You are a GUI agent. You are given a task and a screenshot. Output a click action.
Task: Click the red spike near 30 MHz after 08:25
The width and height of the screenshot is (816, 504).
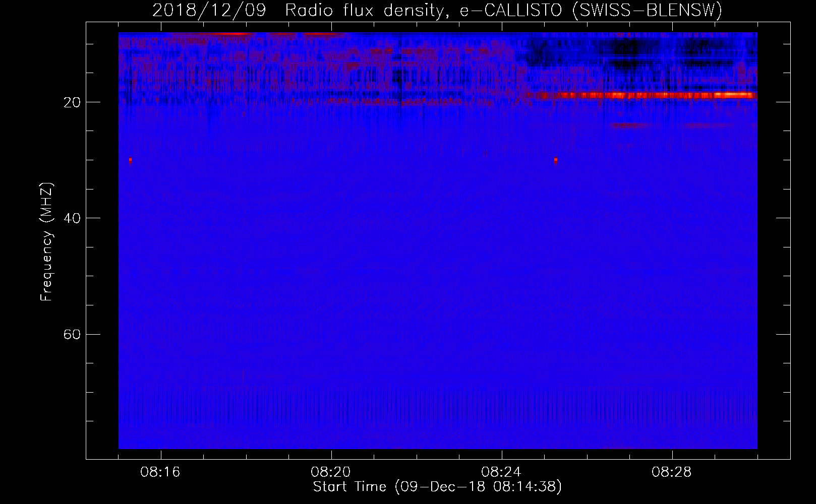point(556,160)
